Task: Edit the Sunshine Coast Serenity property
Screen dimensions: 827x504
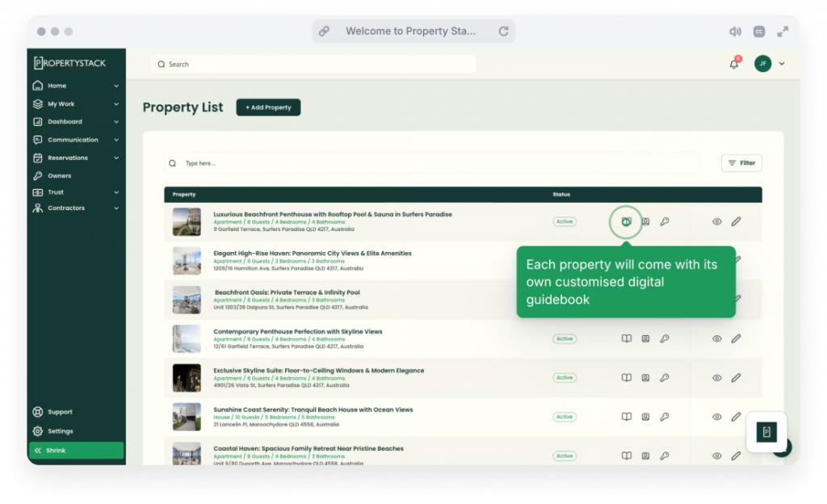Action: click(x=736, y=417)
